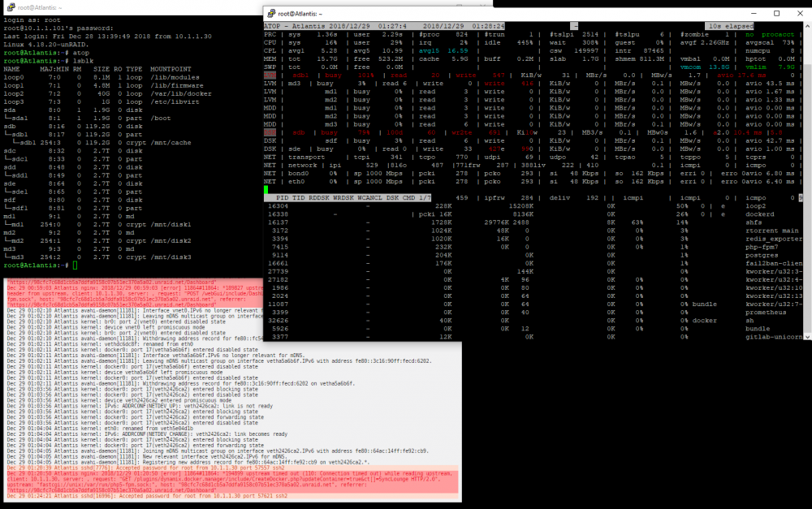Click "bond0" in the atop NET row

[x=298, y=174]
